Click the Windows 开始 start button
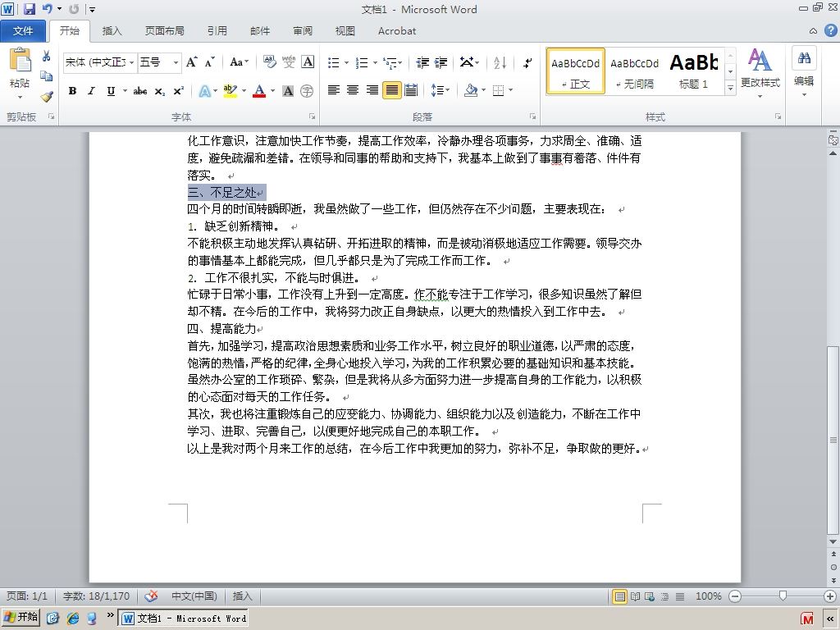Image resolution: width=840 pixels, height=630 pixels. tap(21, 618)
